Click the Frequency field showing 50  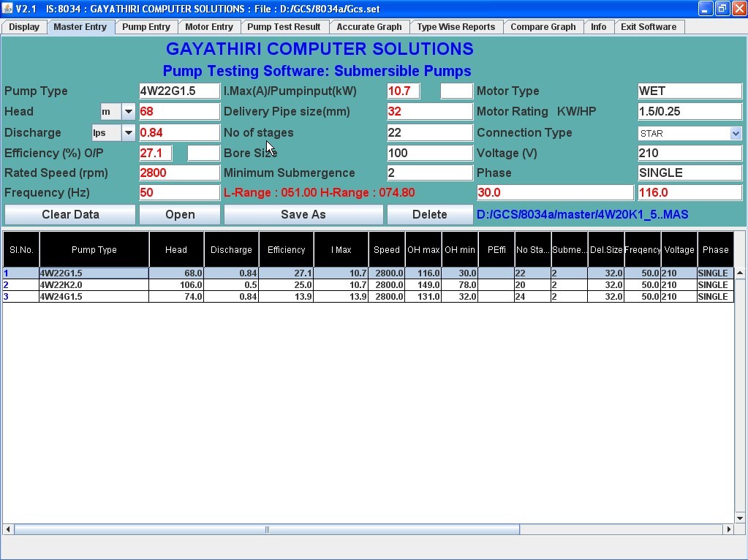(179, 193)
